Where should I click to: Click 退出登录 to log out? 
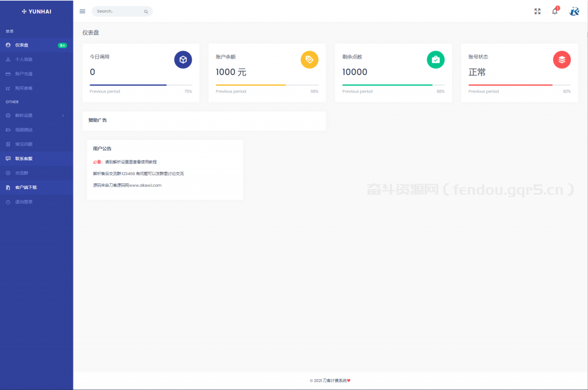pos(23,202)
